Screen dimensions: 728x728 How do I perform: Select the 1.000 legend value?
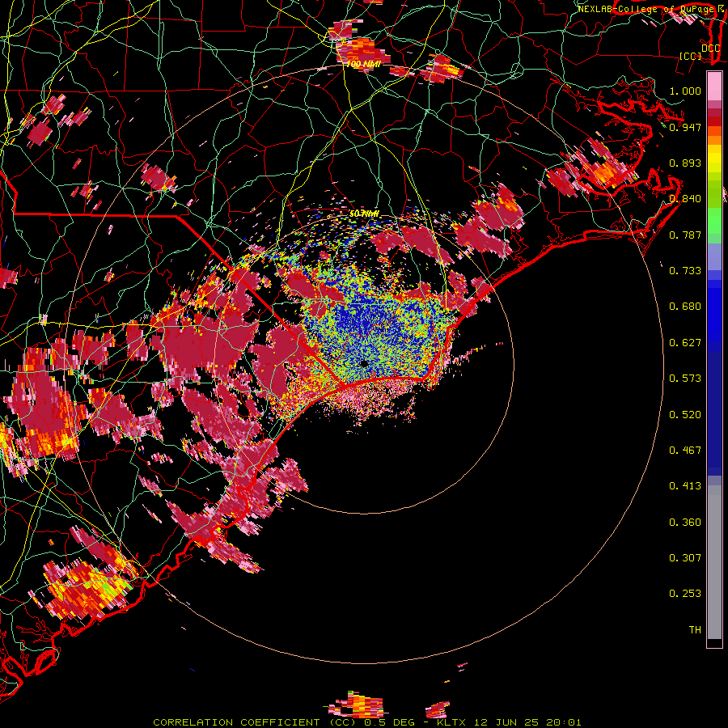pos(685,91)
